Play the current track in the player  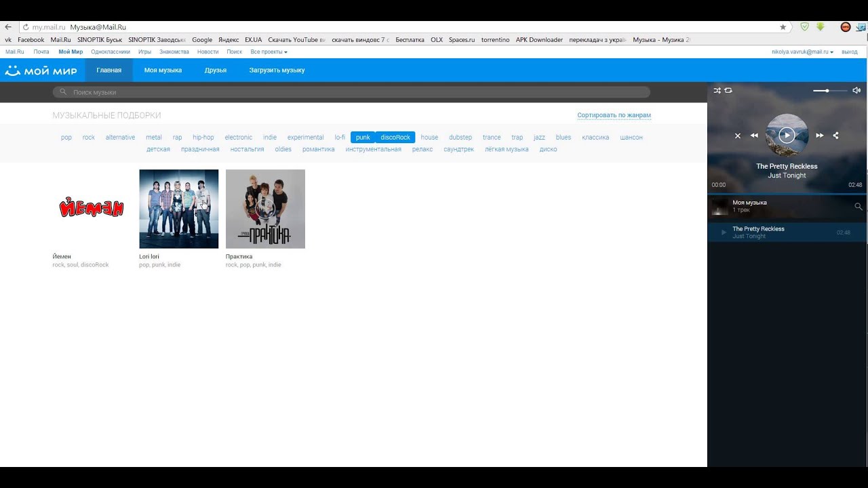787,136
